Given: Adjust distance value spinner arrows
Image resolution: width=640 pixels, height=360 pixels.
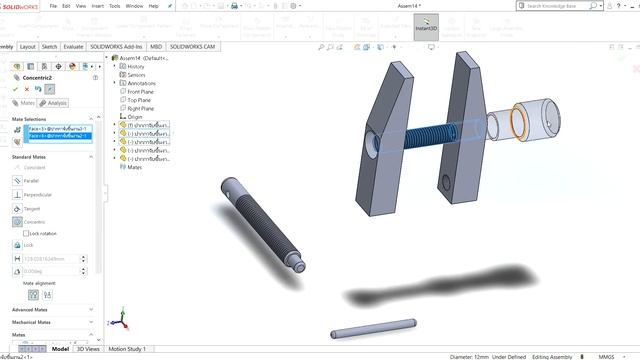Looking at the screenshot, I should coord(83,259).
